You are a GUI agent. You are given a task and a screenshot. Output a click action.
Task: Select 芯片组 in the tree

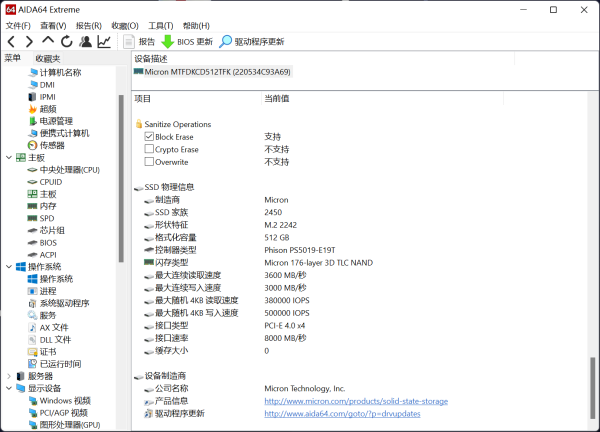[x=46, y=230]
